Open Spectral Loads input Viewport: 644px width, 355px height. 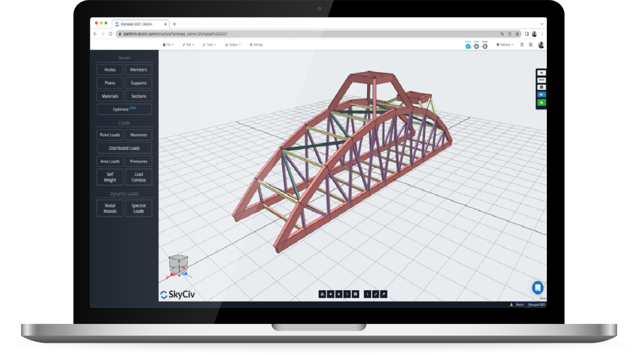coord(138,209)
